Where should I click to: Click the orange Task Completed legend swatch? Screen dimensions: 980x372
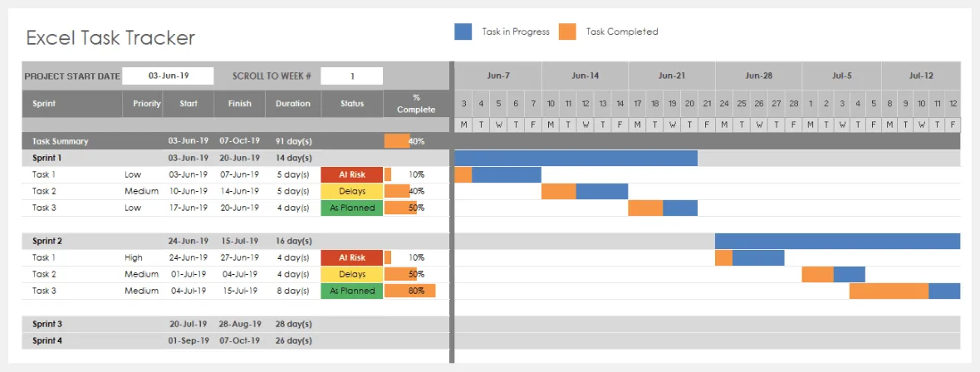click(x=568, y=32)
